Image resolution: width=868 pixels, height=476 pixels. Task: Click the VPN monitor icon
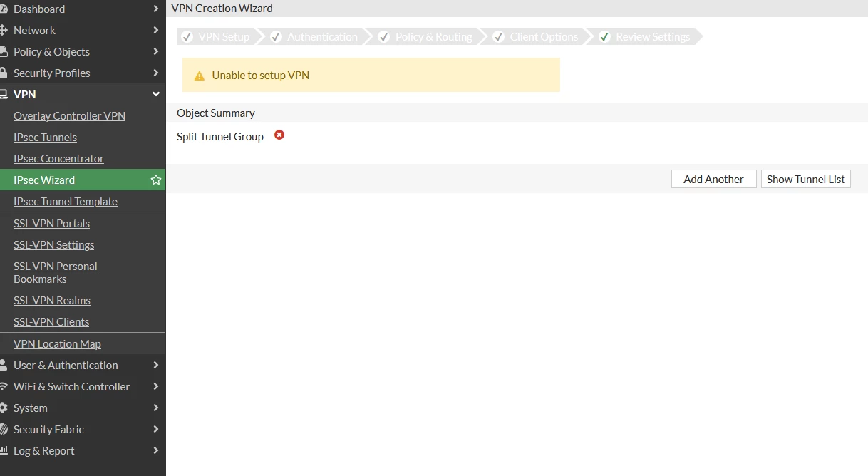[x=3, y=95]
